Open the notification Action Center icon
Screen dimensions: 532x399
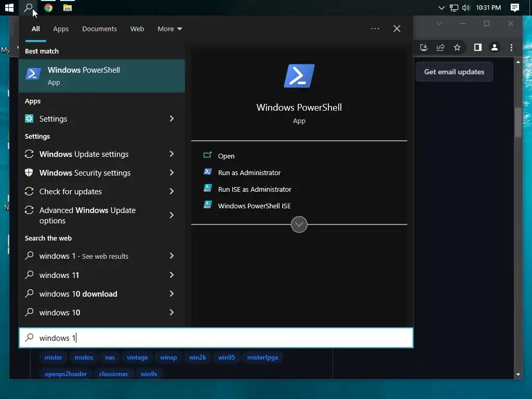tap(515, 7)
